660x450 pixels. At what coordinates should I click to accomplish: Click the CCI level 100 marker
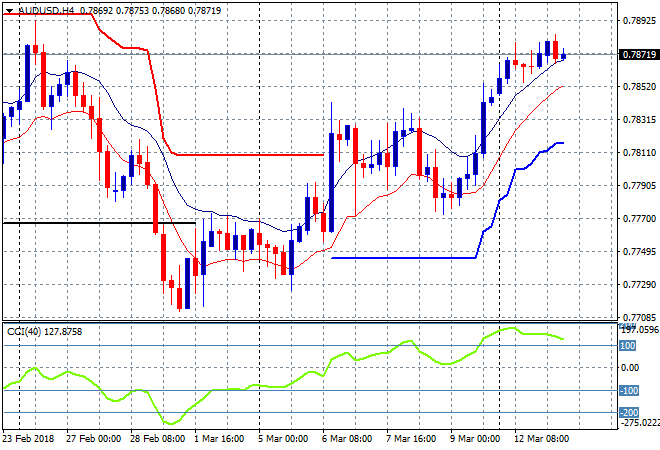tap(628, 346)
